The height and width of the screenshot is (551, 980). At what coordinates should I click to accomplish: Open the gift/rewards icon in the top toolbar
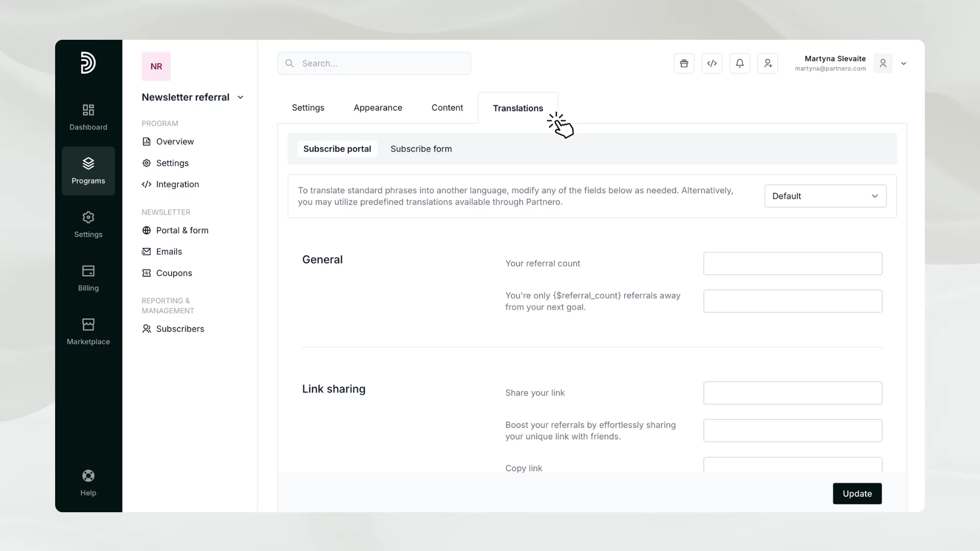pyautogui.click(x=684, y=63)
